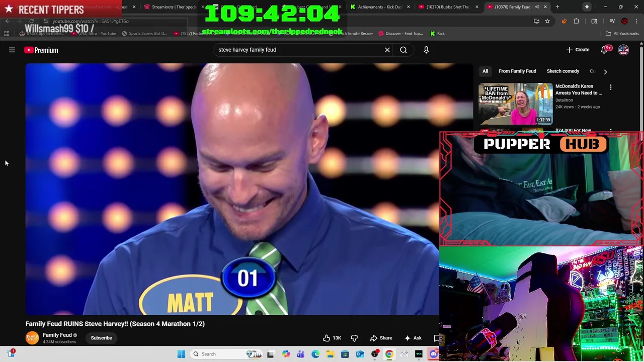
Task: Show more filter chips with right arrow
Action: 605,71
